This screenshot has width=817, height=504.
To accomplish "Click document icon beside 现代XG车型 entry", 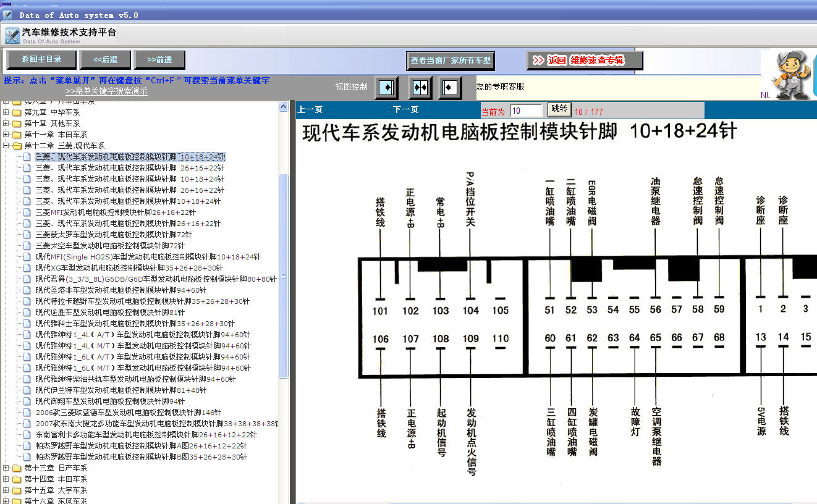I will (27, 268).
